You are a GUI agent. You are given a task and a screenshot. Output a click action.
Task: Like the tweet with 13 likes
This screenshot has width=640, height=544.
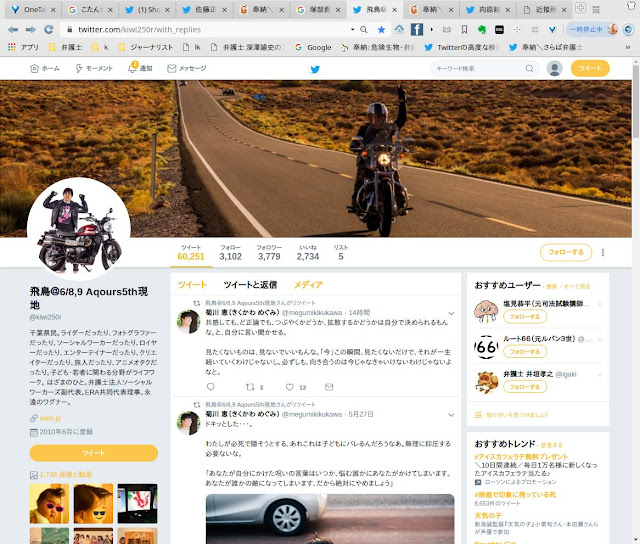(x=290, y=387)
